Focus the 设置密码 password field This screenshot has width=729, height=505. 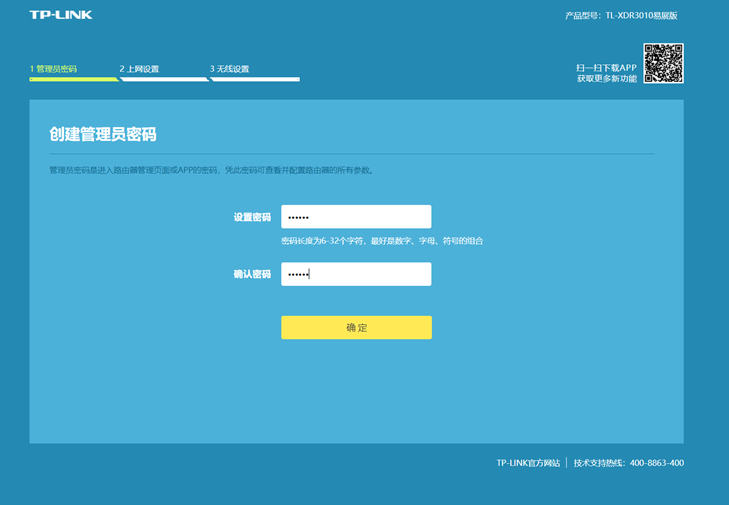[355, 217]
